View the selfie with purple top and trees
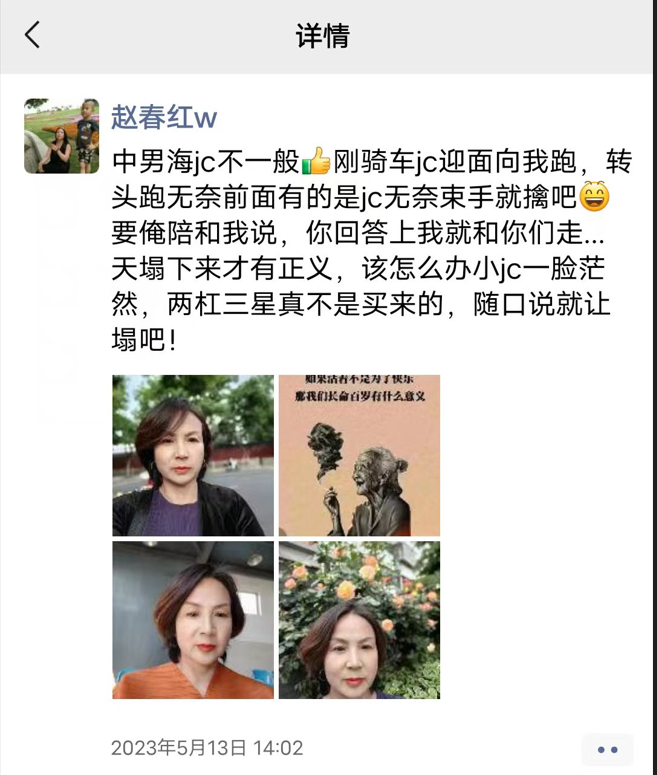The height and width of the screenshot is (775, 657). [x=193, y=455]
